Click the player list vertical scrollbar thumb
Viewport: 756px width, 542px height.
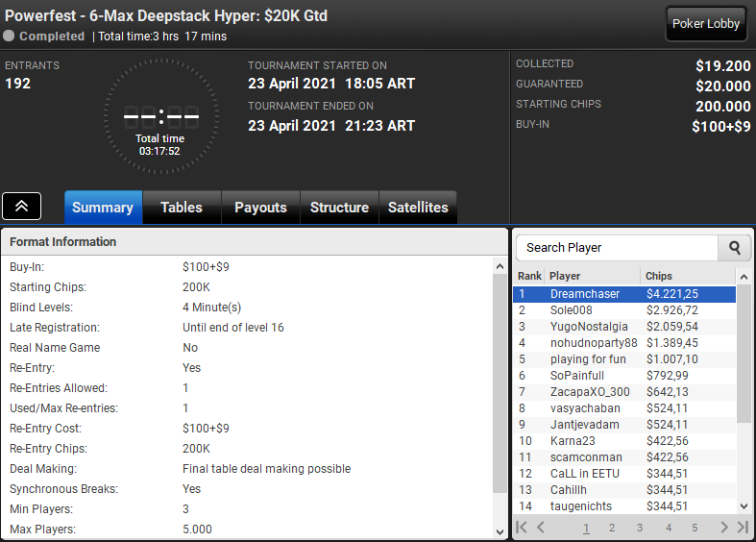[x=744, y=354]
